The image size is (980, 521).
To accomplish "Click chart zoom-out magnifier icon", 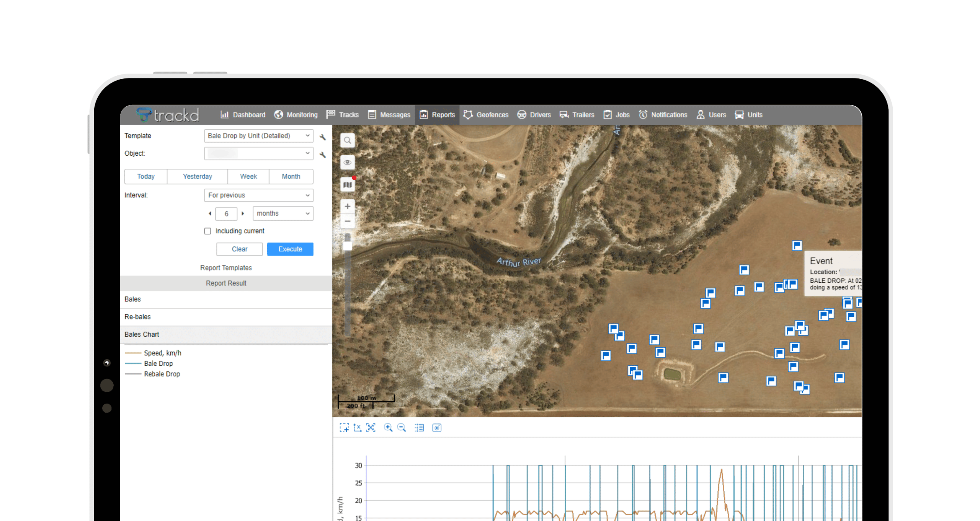I will [402, 428].
